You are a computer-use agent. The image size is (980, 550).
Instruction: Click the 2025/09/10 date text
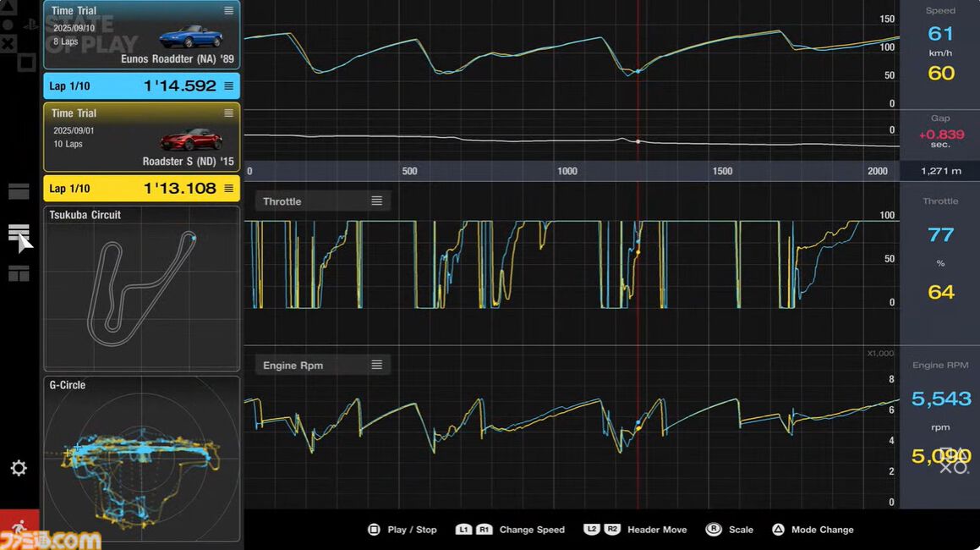pos(74,28)
